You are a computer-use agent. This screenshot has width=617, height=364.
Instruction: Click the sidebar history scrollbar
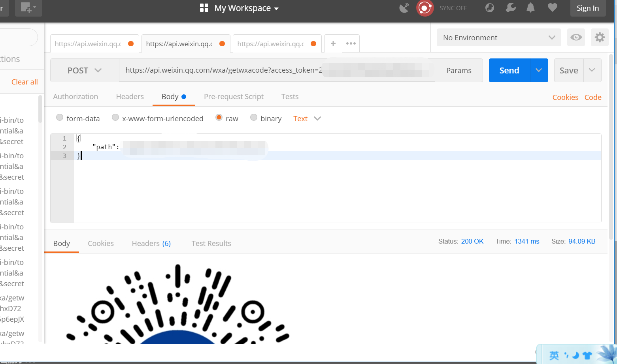tap(40, 109)
